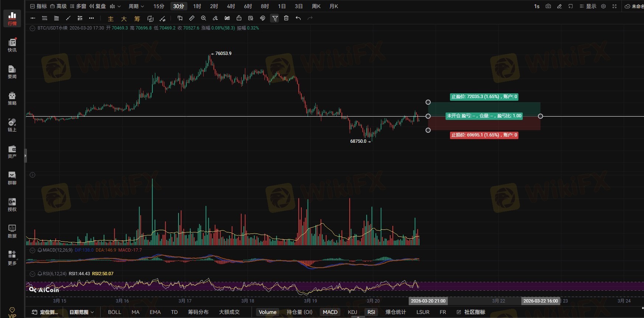Open the 日期范围 date range dropdown

82,312
